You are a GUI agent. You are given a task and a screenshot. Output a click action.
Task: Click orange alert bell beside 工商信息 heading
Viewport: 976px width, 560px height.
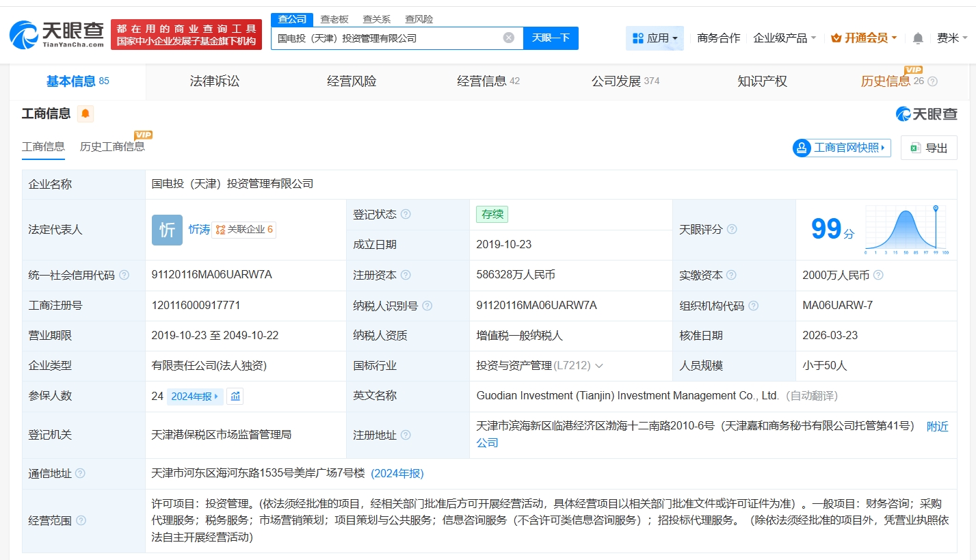pyautogui.click(x=85, y=114)
